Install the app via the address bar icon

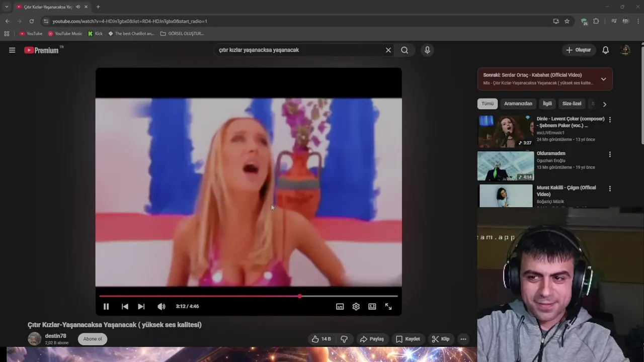(556, 21)
